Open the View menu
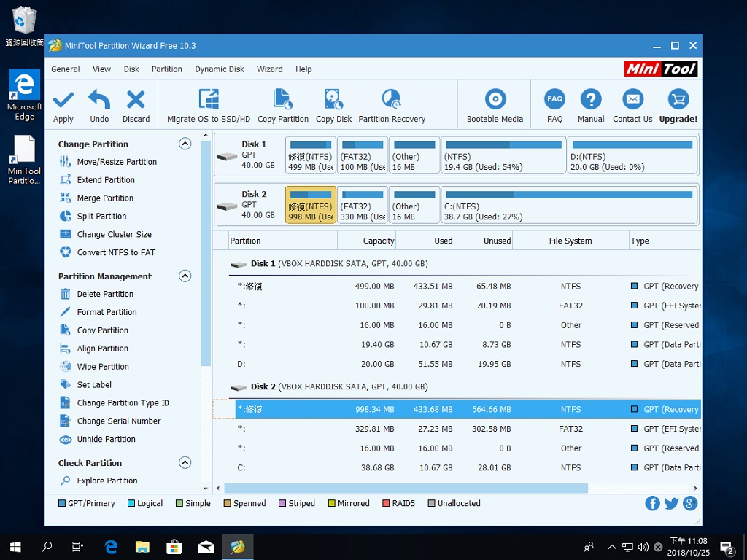Viewport: 747px width, 560px height. pyautogui.click(x=101, y=69)
